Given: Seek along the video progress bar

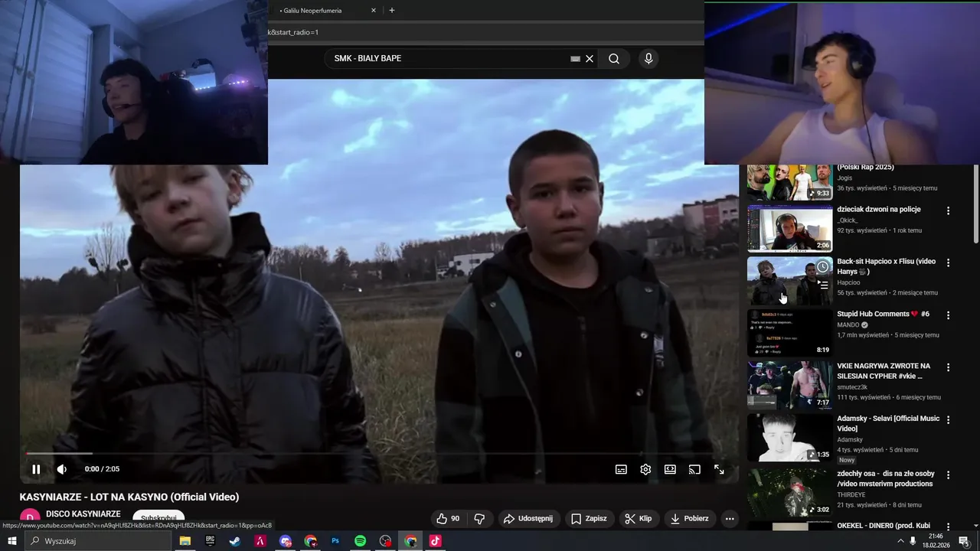Looking at the screenshot, I should (379, 454).
